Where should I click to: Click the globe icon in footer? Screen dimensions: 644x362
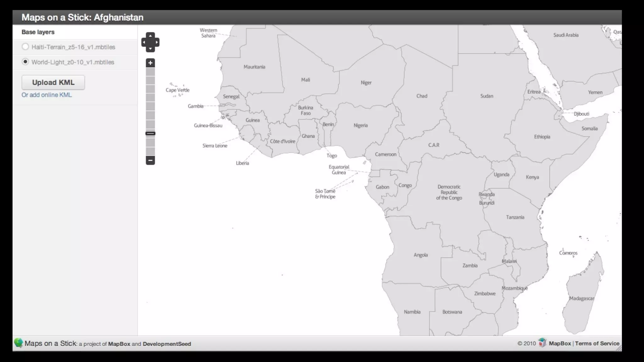(19, 343)
